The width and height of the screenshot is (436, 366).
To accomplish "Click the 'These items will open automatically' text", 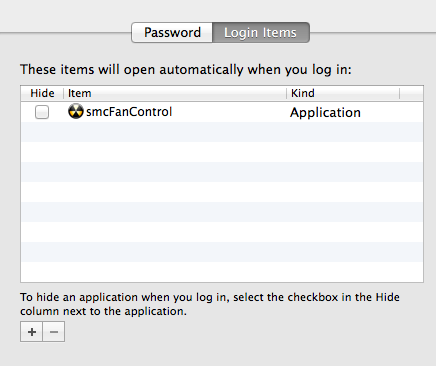I will point(186,70).
